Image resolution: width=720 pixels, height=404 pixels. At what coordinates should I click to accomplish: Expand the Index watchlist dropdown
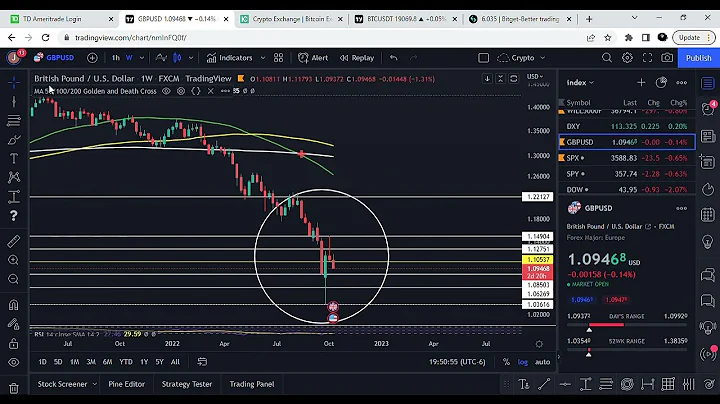click(580, 83)
